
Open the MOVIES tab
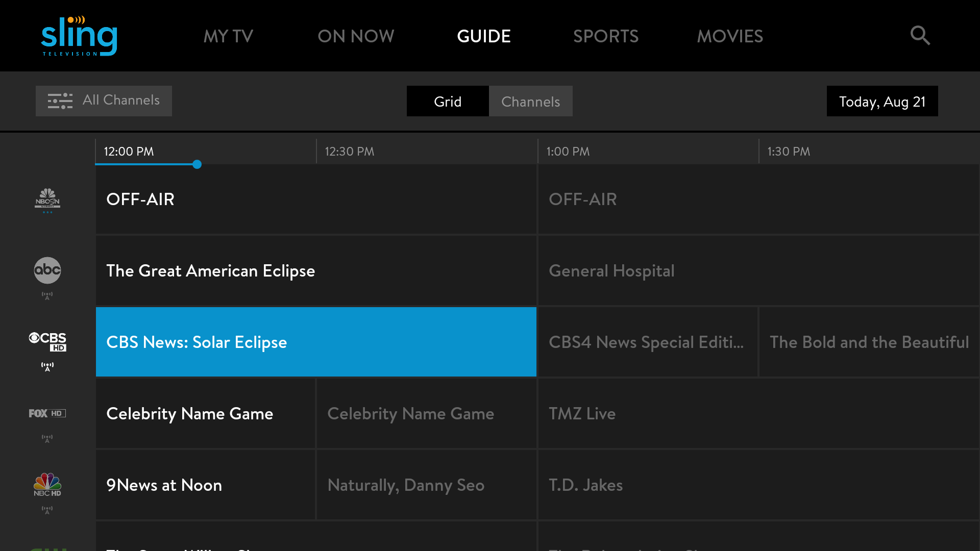click(x=730, y=36)
